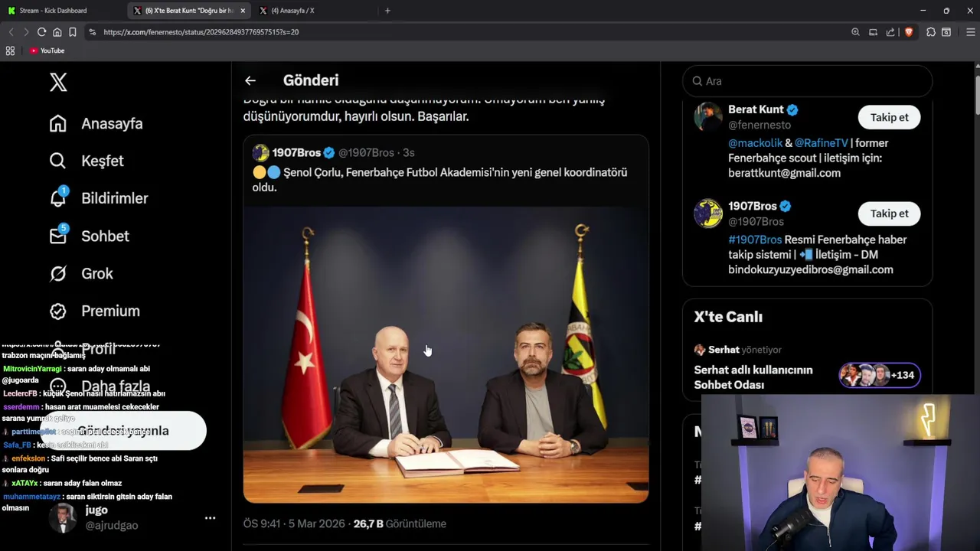980x551 pixels.
Task: Open the 1907Bros avatar in the side panel
Action: [x=708, y=214]
